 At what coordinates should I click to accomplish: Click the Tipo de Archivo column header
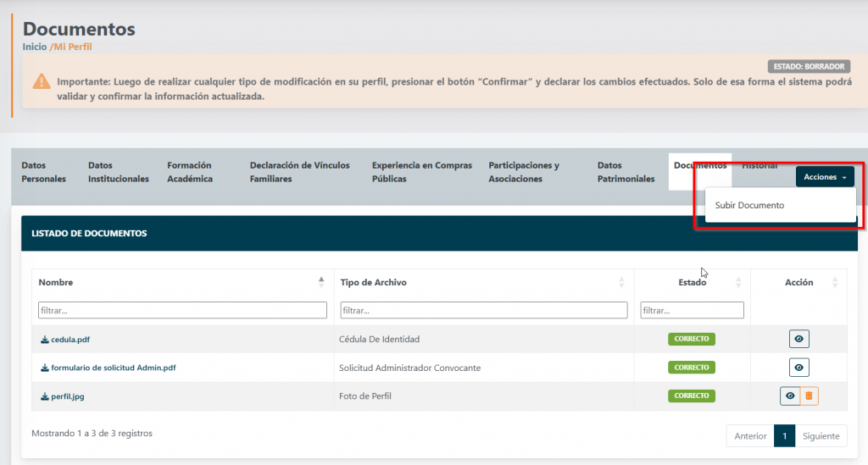coord(374,283)
